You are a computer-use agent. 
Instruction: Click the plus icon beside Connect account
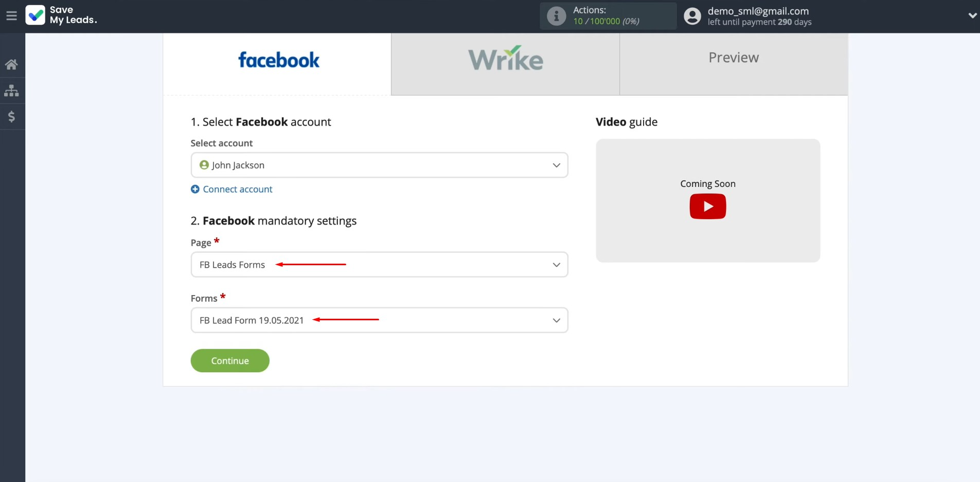point(195,190)
